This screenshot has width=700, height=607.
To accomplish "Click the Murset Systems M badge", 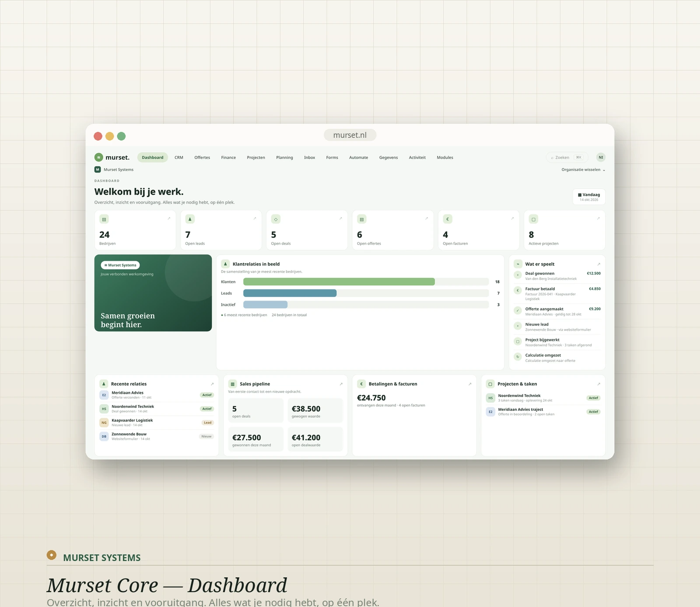I will coord(98,169).
